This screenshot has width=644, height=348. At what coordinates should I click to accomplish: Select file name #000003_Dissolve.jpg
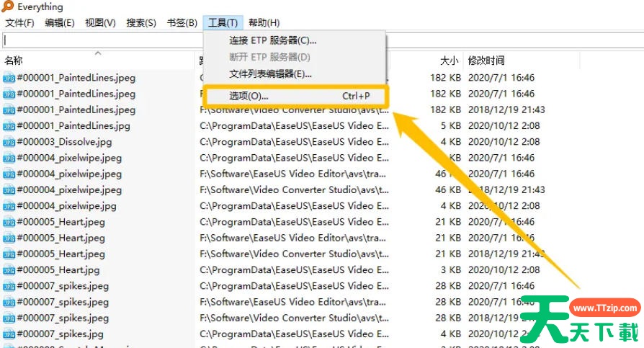click(x=61, y=142)
